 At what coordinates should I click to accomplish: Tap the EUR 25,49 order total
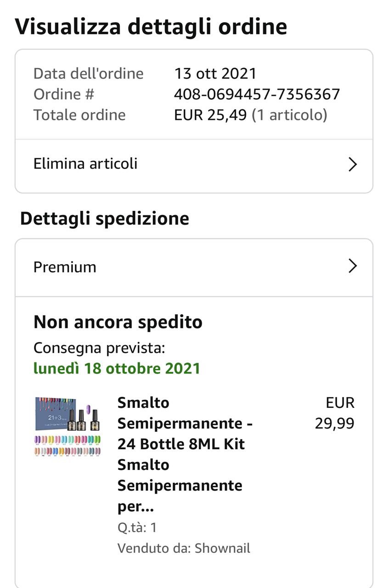click(210, 115)
